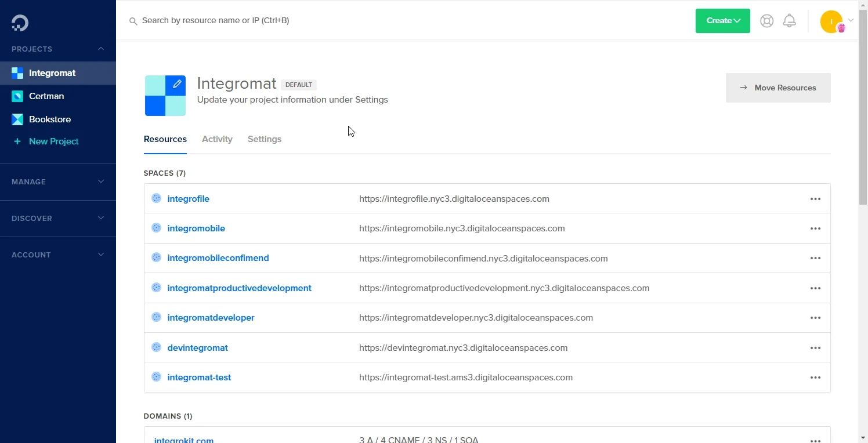Open the devintegromat space link
868x443 pixels.
click(x=198, y=348)
